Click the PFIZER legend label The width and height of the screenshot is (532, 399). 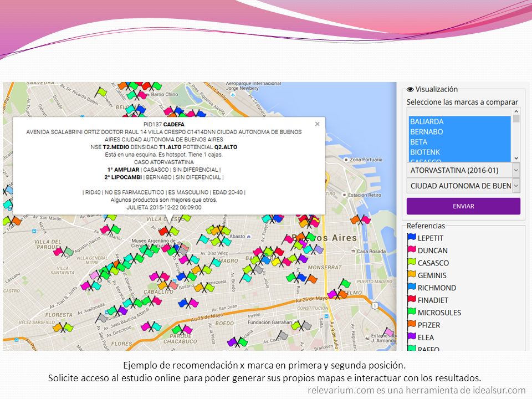click(x=429, y=325)
